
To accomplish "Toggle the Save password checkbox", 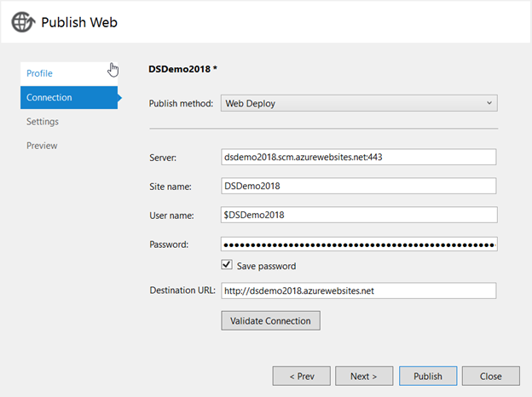I will click(x=227, y=265).
